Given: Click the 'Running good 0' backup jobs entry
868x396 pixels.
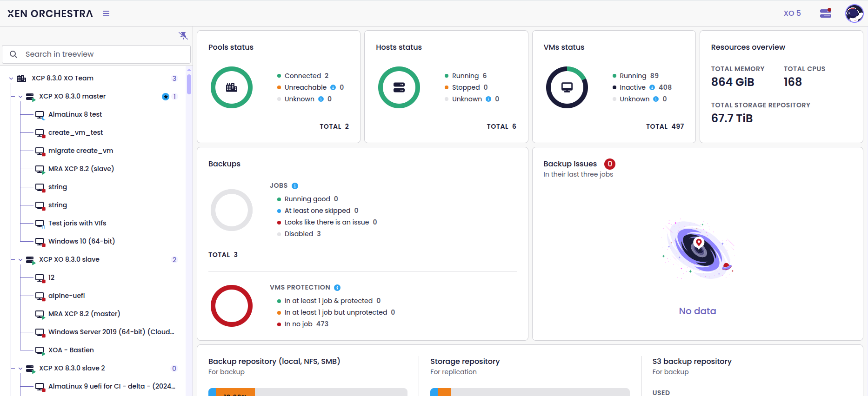Looking at the screenshot, I should coord(308,199).
